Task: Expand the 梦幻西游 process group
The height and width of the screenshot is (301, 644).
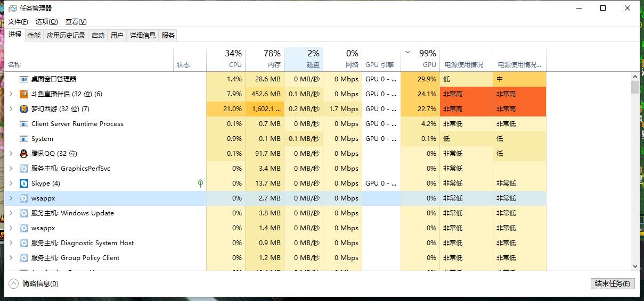Action: pos(11,108)
